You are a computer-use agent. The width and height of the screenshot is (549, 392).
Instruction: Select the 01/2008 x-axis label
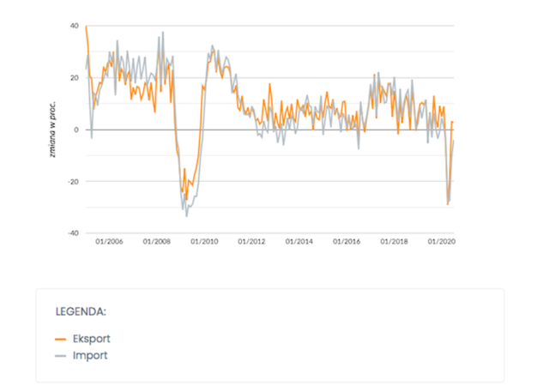pyautogui.click(x=156, y=242)
